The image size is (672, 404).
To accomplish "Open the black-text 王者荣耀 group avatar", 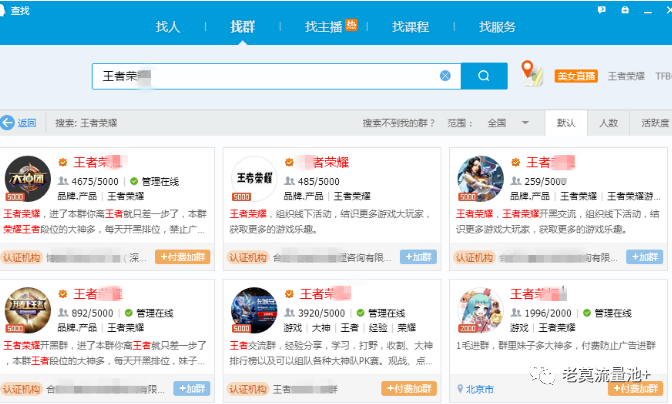I will coord(254,179).
